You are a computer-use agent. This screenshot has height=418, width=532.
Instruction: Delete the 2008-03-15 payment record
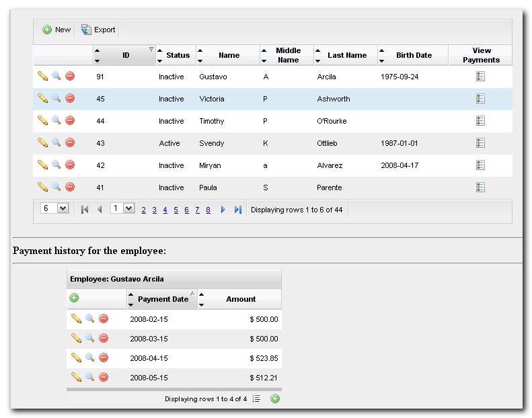[104, 338]
